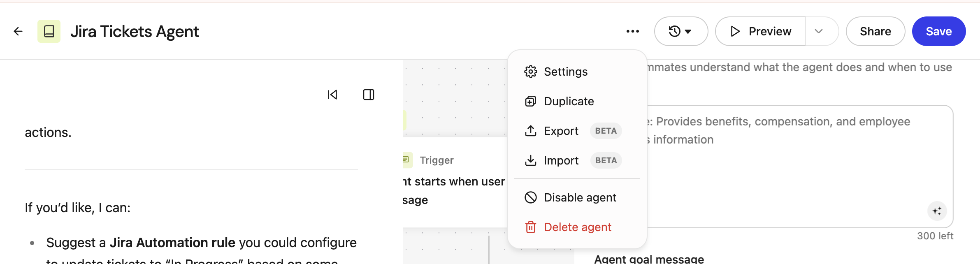Image resolution: width=980 pixels, height=264 pixels.
Task: Open Settings from the menu
Action: point(565,72)
